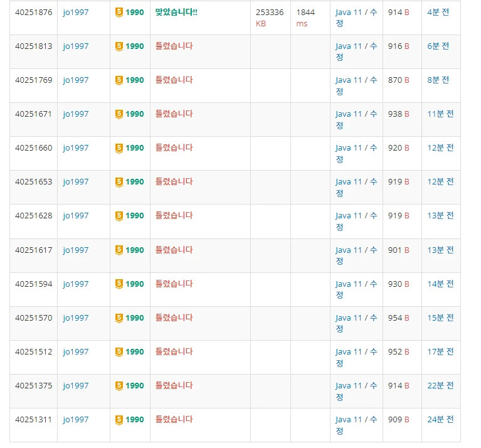Click the tier badge in row 40251617
This screenshot has width=481, height=448.
(119, 250)
